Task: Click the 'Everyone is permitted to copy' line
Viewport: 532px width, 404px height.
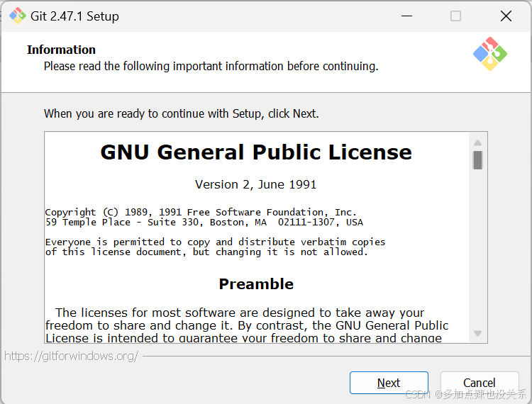Action: click(216, 242)
